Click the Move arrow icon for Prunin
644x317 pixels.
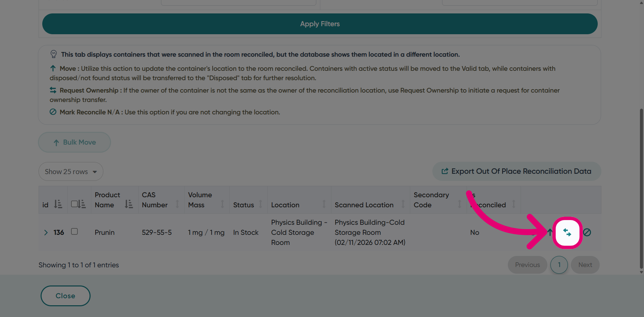pyautogui.click(x=550, y=232)
